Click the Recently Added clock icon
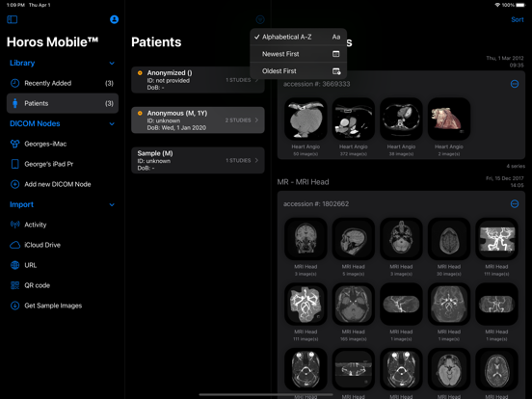Viewport: 532px width, 399px height. (14, 83)
